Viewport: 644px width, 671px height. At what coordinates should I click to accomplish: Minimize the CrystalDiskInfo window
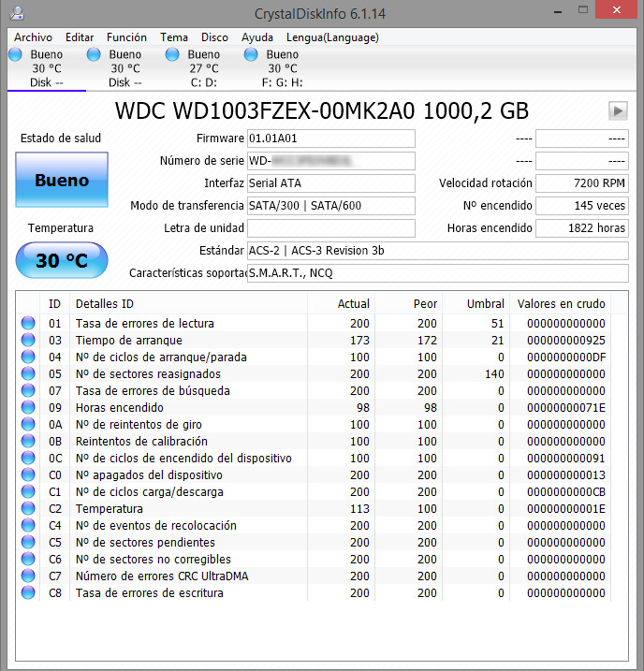click(558, 11)
